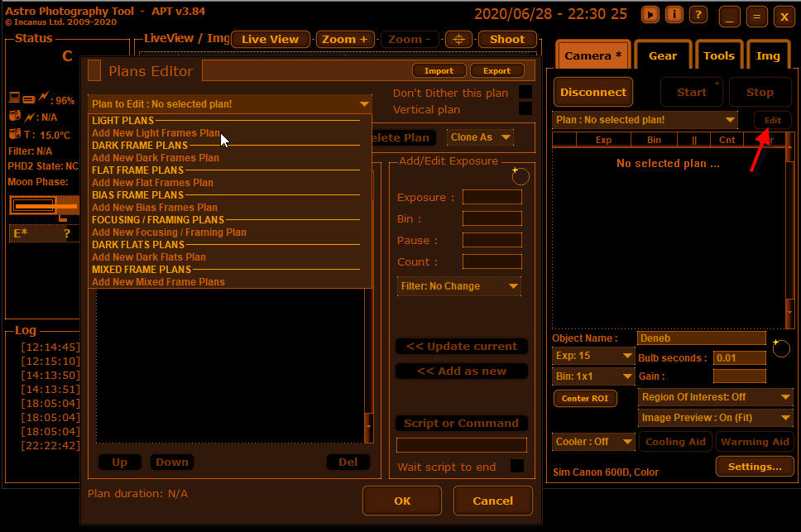
Task: Open the Cooler Off dropdown
Action: pos(593,442)
